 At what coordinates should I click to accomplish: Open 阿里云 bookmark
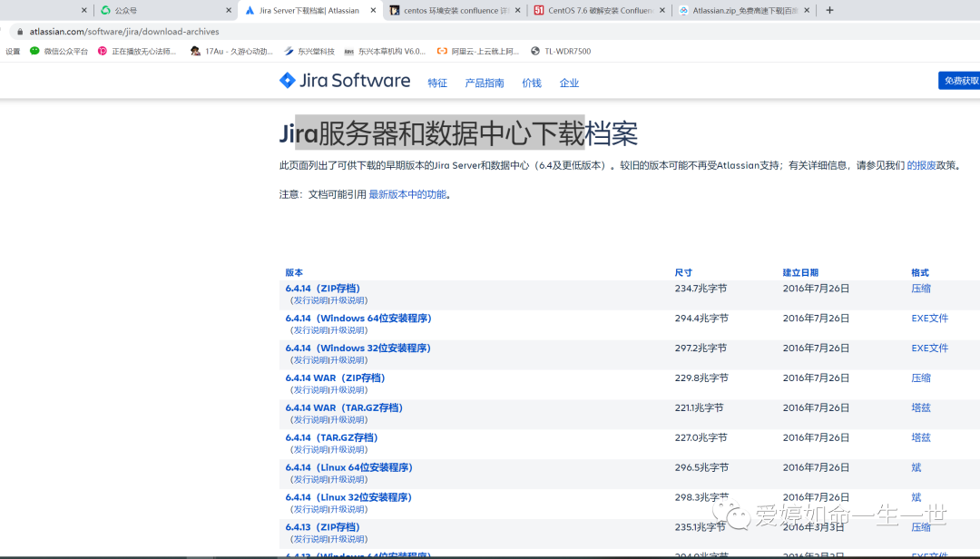coord(478,52)
